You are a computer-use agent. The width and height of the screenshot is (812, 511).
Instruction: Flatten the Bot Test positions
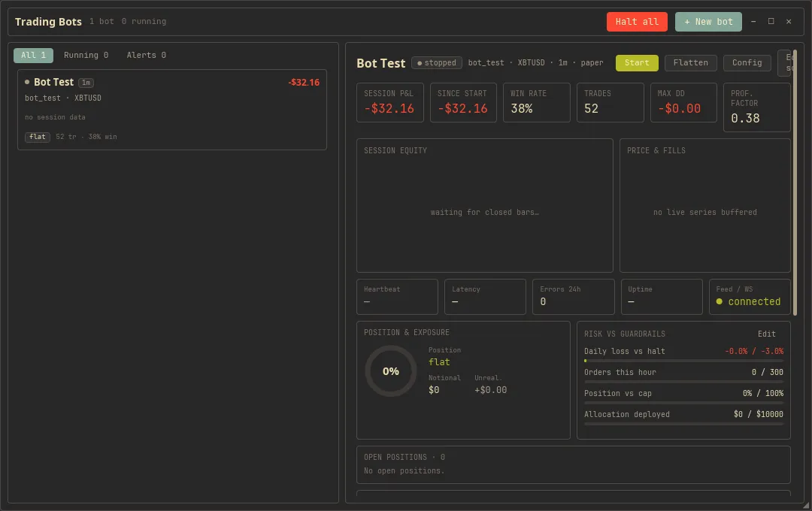coord(690,62)
